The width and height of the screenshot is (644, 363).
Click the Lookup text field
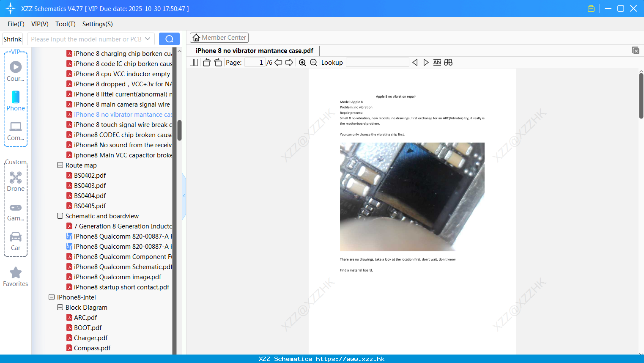[377, 63]
